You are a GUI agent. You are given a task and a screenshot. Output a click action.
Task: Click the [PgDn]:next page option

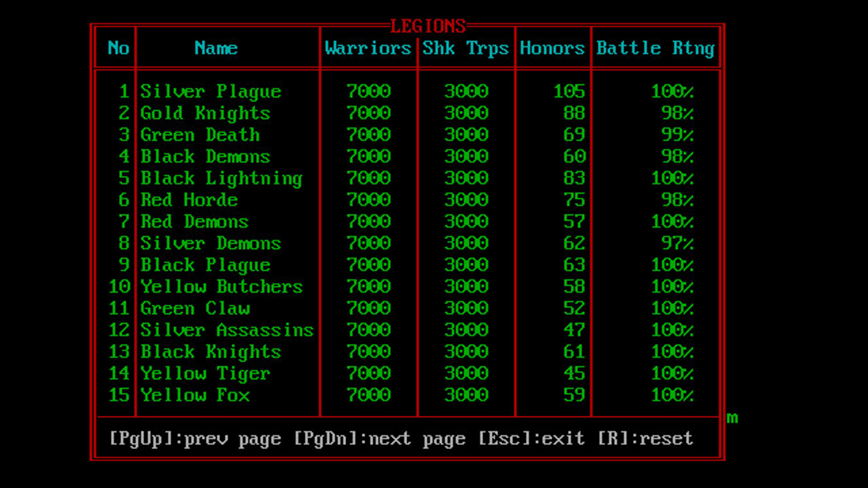click(x=380, y=439)
